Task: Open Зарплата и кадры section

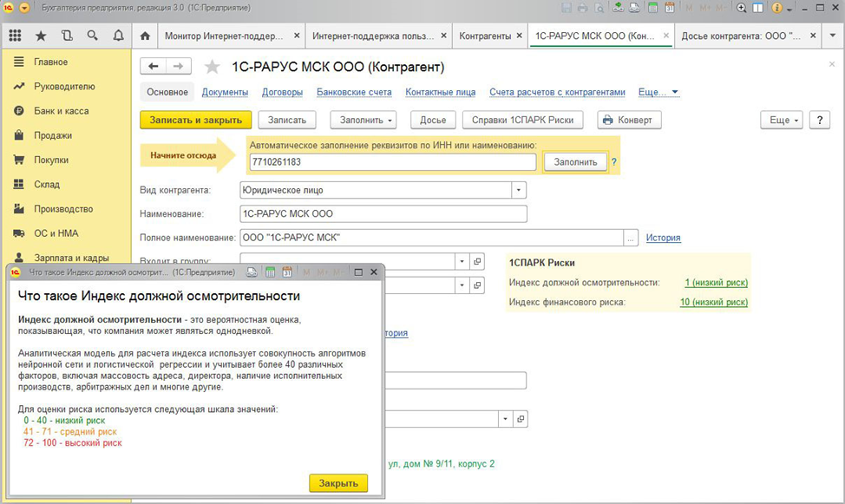Action: [71, 258]
